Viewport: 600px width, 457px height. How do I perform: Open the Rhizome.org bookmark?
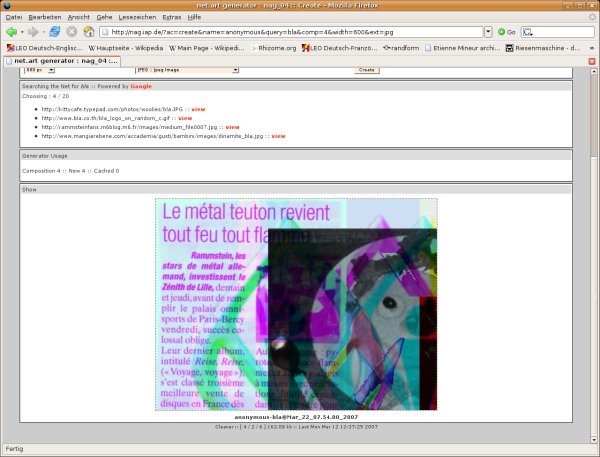pos(273,48)
